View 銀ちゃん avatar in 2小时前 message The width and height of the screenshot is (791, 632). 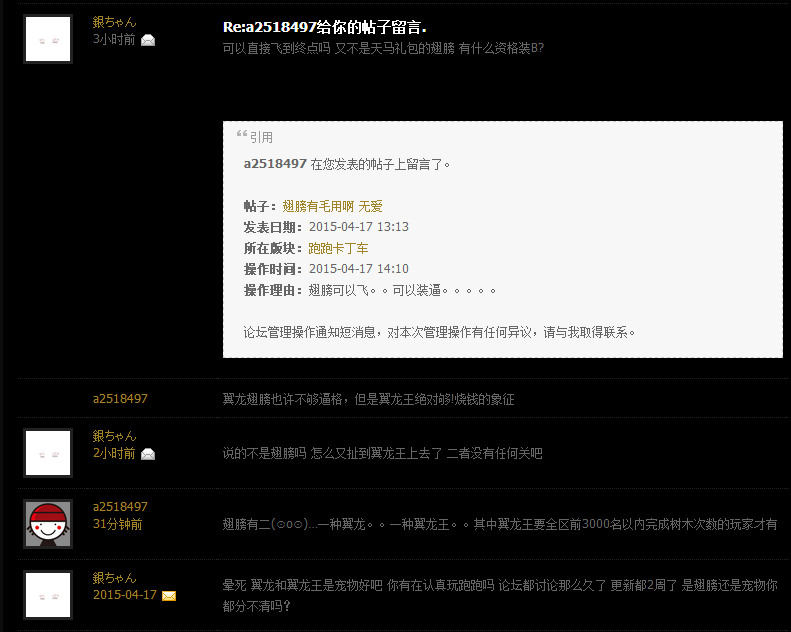(48, 453)
